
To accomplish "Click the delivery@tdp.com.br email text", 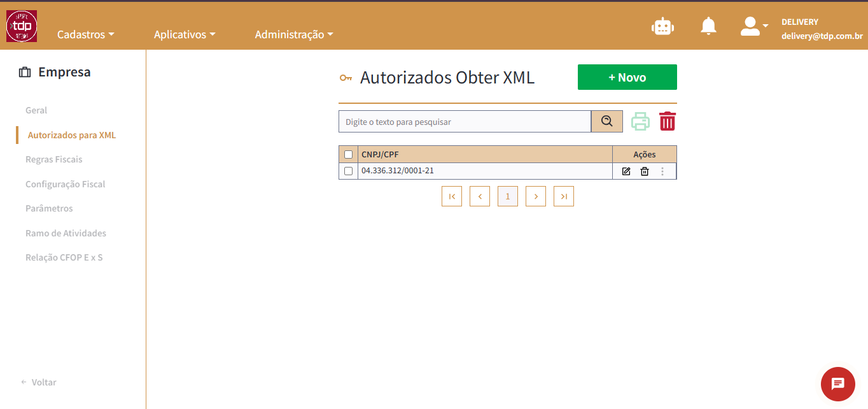I will (x=822, y=36).
